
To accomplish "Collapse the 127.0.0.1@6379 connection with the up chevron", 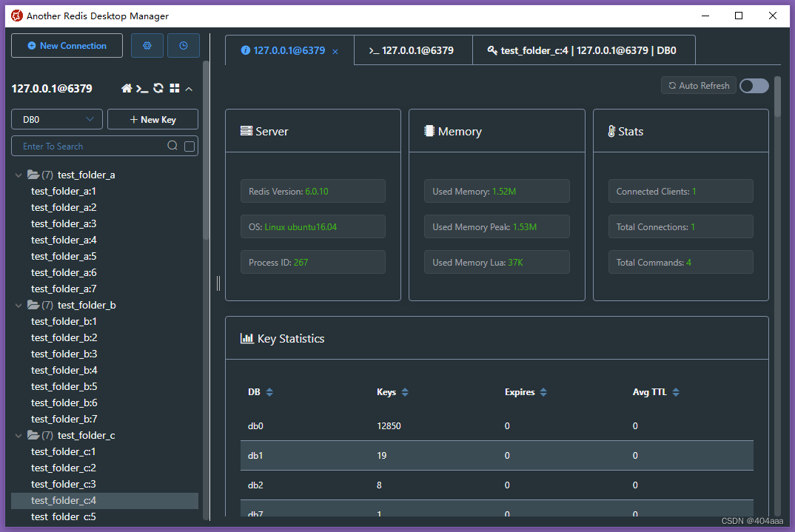I will [189, 90].
